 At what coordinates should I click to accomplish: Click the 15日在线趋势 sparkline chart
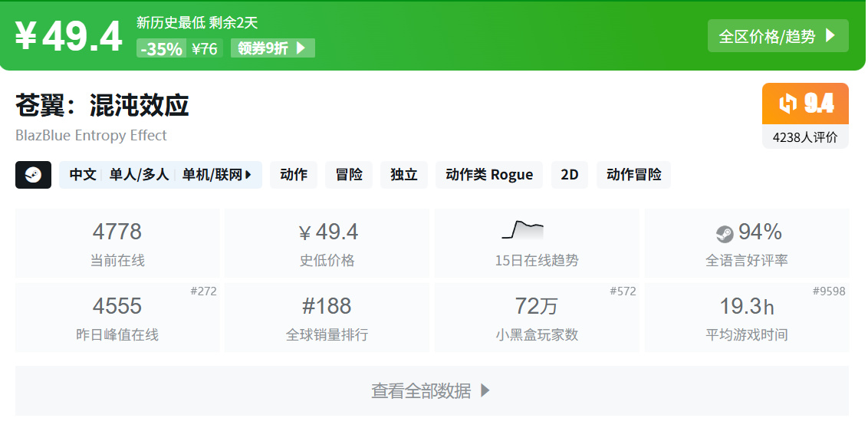pyautogui.click(x=523, y=229)
